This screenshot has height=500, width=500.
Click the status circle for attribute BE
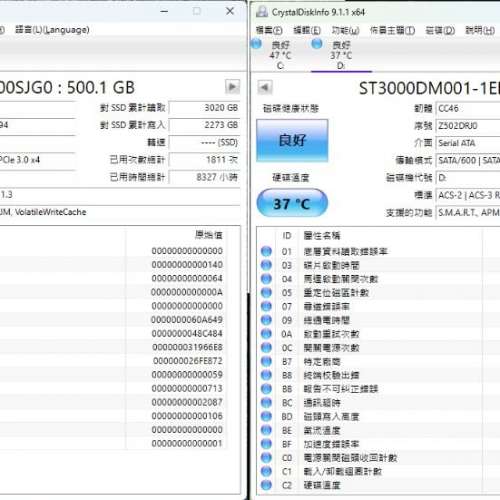266,430
